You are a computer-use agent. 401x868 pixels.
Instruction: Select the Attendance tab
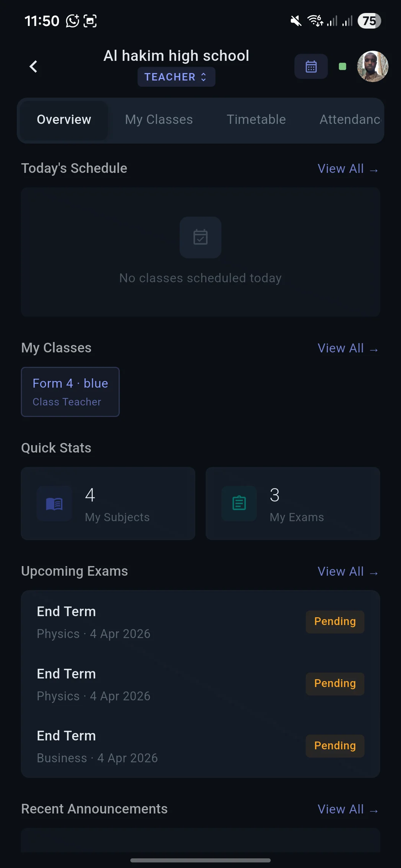348,119
